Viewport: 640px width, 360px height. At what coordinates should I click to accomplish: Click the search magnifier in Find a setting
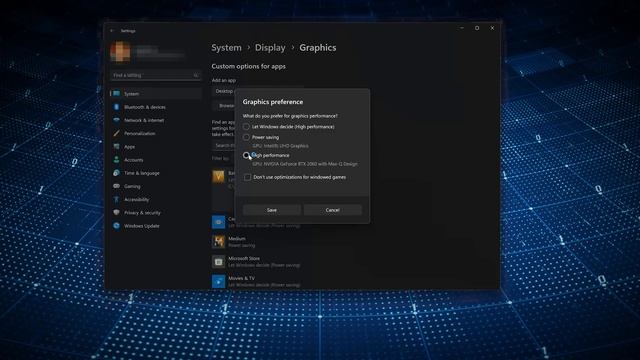pyautogui.click(x=196, y=75)
